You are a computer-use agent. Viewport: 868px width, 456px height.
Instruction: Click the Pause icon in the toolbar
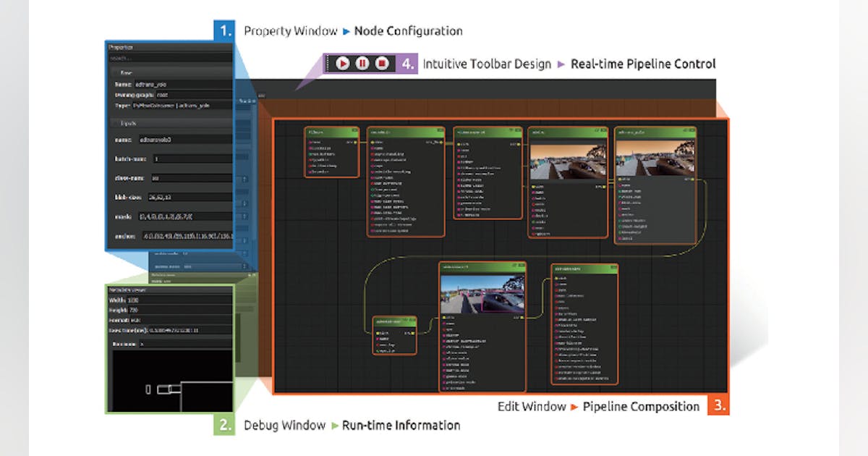pos(362,63)
